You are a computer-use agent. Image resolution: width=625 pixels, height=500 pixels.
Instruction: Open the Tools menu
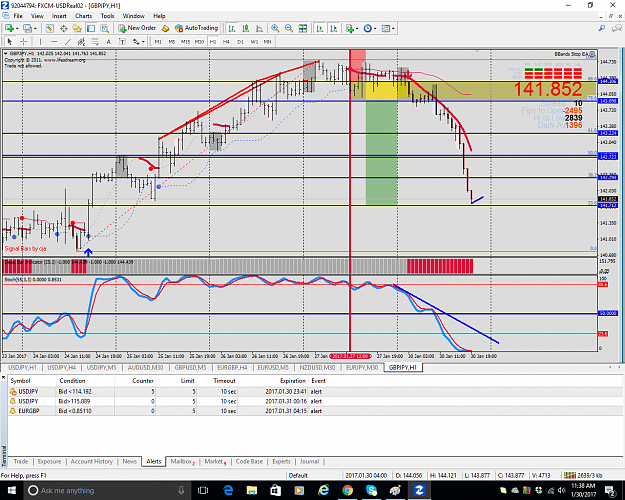click(x=107, y=16)
